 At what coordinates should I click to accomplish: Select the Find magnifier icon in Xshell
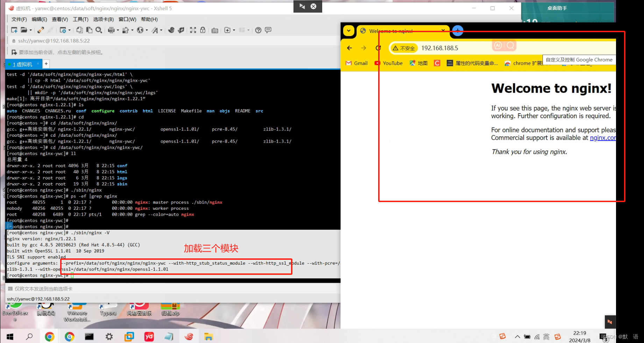99,30
